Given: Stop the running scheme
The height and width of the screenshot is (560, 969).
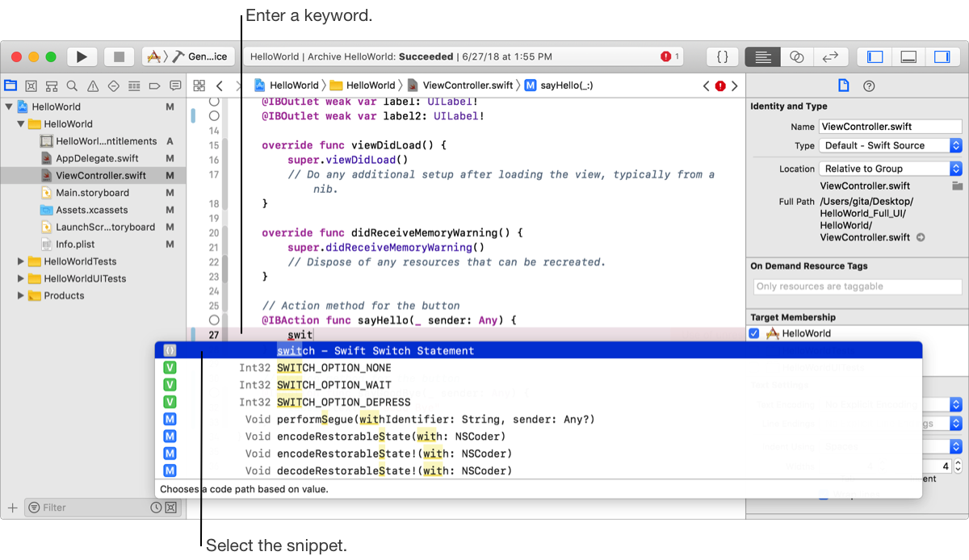Looking at the screenshot, I should click(119, 56).
